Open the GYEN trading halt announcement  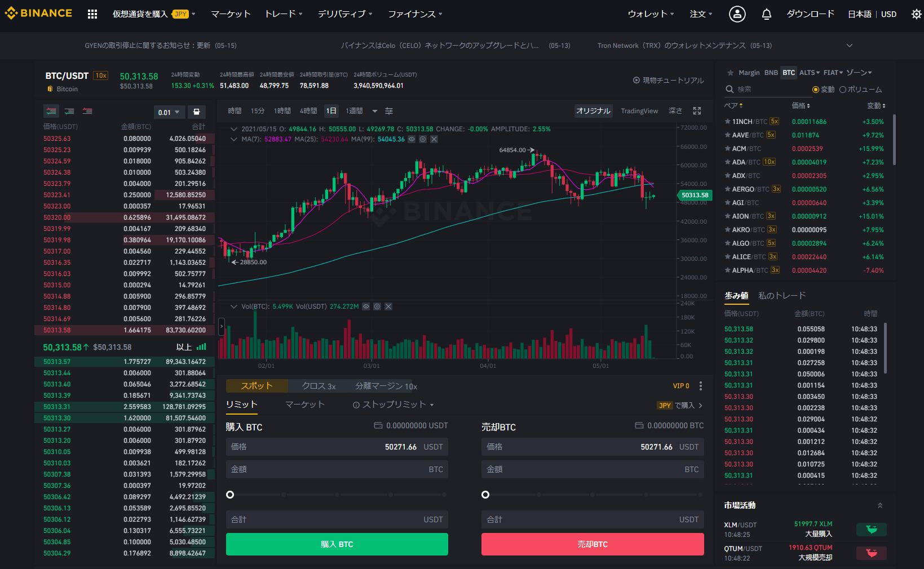[x=161, y=46]
